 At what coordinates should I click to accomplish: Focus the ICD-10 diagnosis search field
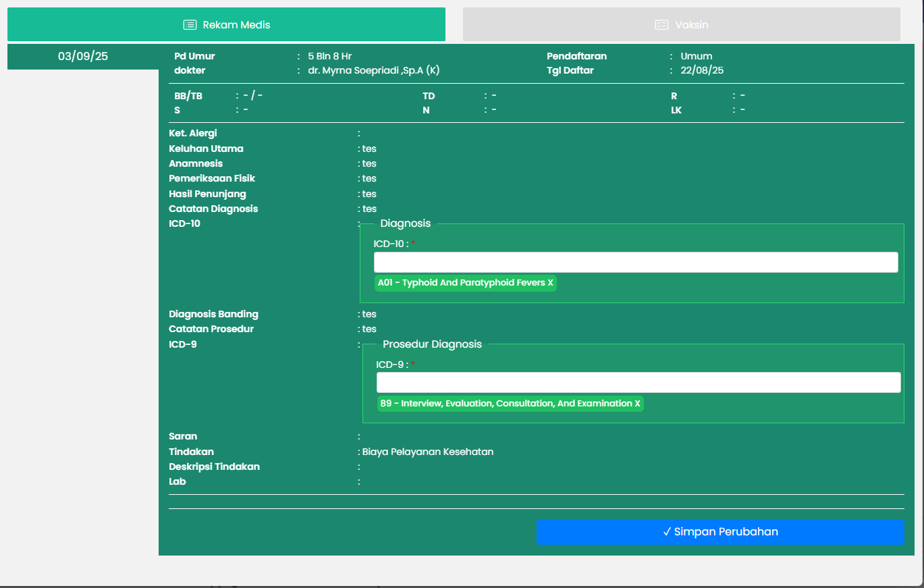click(x=635, y=263)
